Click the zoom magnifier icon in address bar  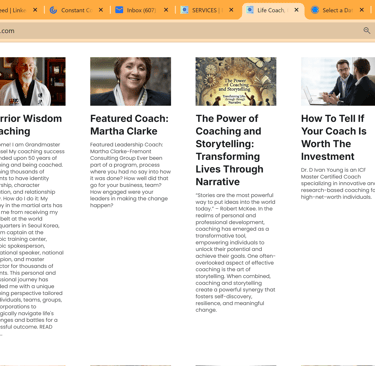(367, 31)
